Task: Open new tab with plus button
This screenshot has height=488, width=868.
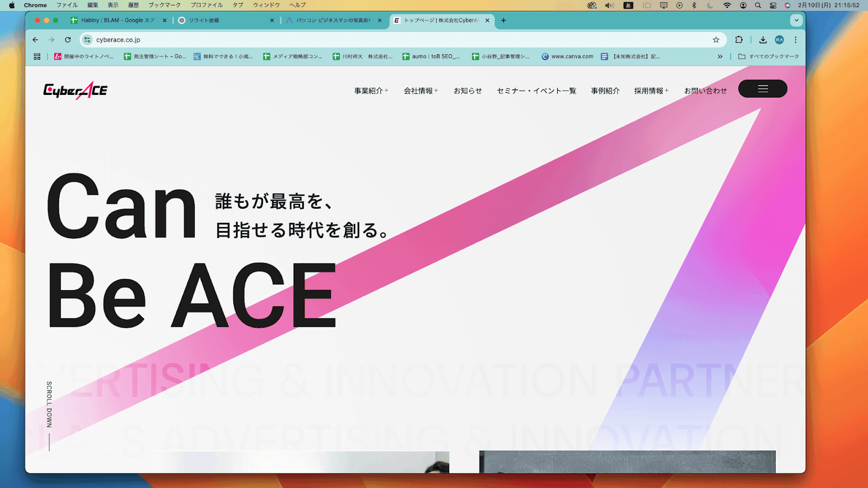Action: tap(503, 21)
